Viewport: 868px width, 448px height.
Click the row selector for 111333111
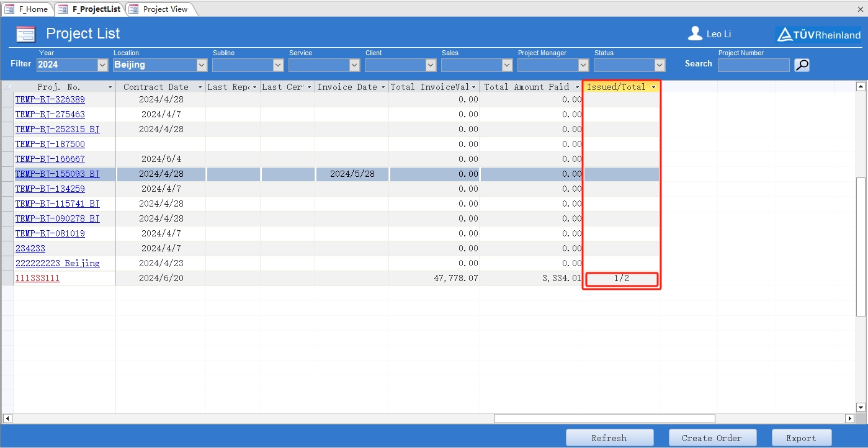click(7, 279)
